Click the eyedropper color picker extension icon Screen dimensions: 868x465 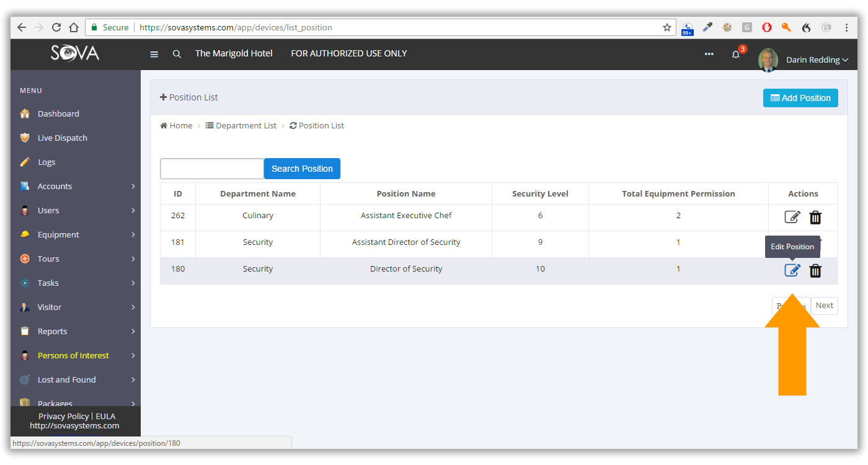707,27
